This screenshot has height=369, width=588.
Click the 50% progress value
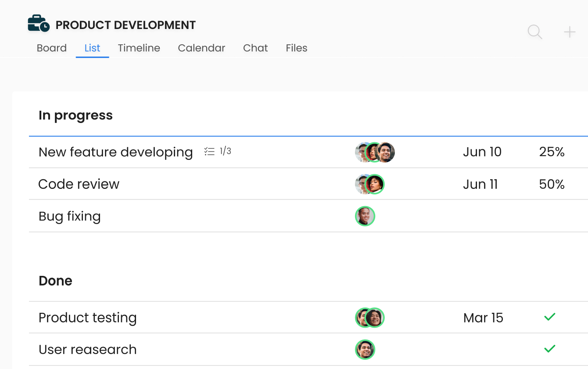click(x=552, y=184)
